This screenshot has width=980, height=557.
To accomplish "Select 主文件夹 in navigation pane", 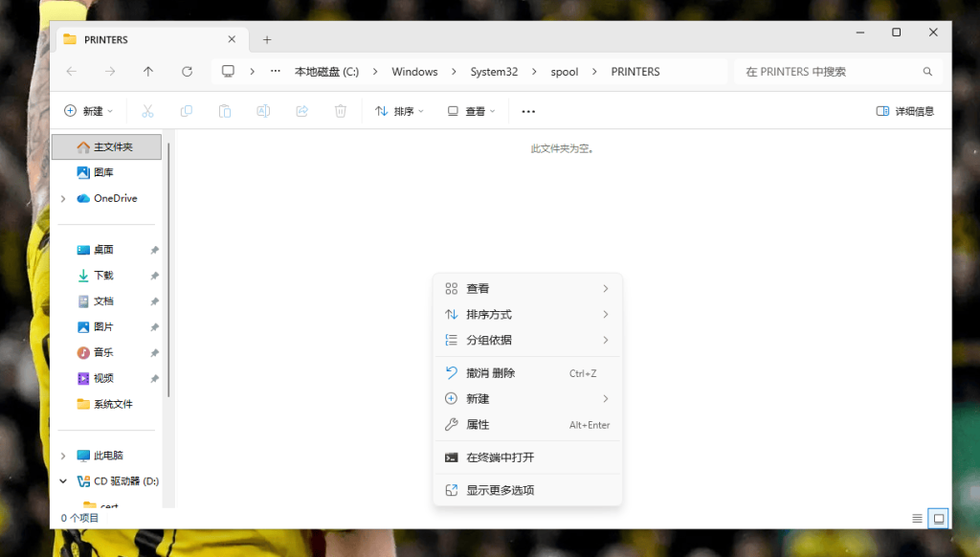I will tap(107, 147).
